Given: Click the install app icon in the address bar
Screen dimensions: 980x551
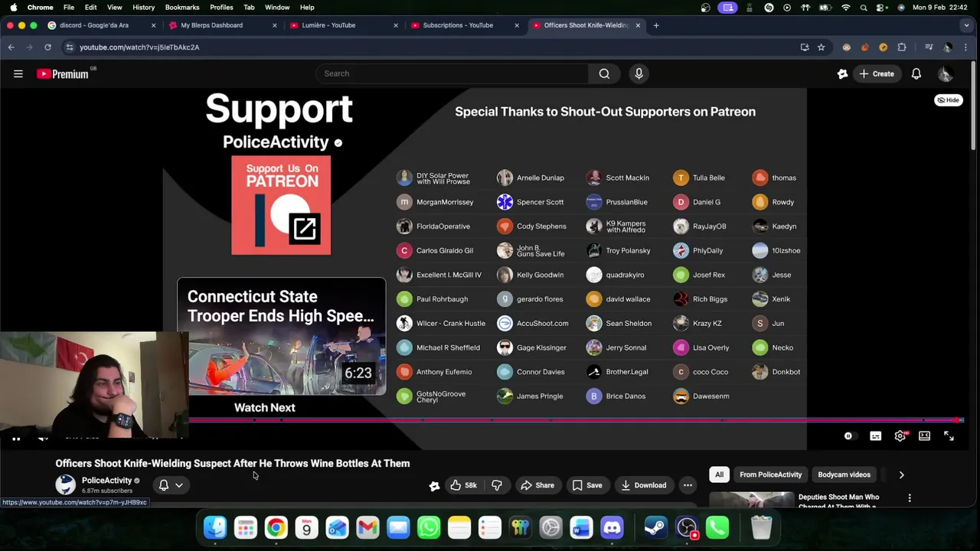Looking at the screenshot, I should 805,47.
